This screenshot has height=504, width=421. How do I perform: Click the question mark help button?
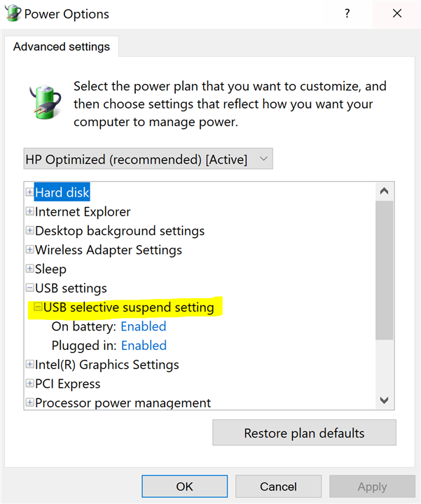(x=347, y=13)
